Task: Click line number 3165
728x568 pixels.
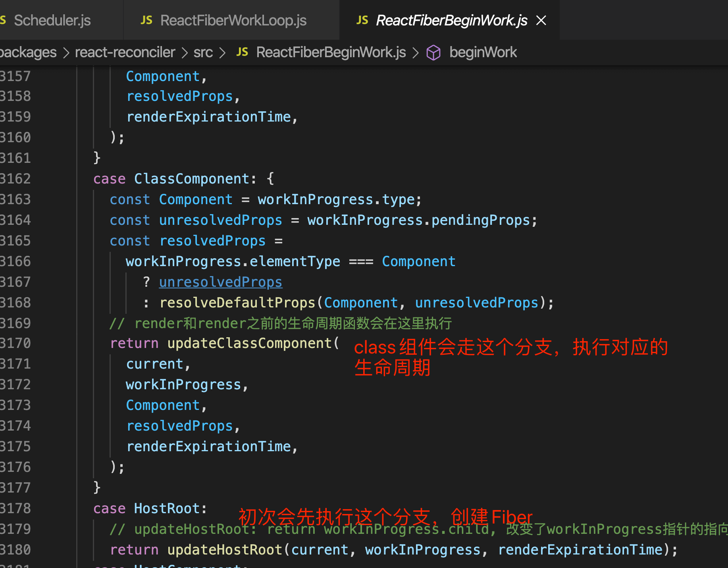Action: [x=15, y=241]
